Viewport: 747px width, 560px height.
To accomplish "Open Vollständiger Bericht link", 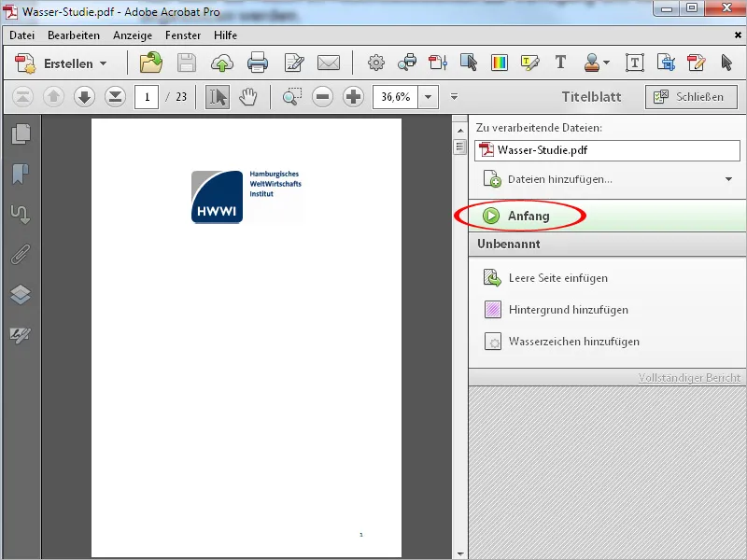I will coord(689,378).
